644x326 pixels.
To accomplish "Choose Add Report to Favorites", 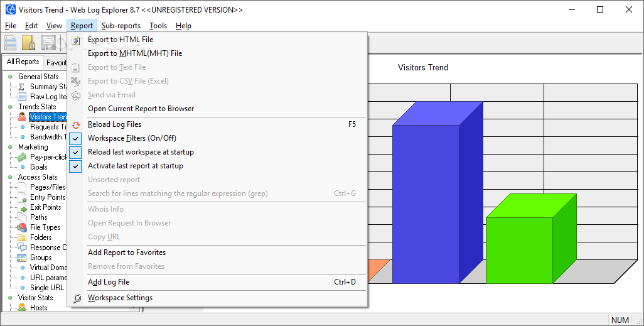I will click(x=218, y=253).
